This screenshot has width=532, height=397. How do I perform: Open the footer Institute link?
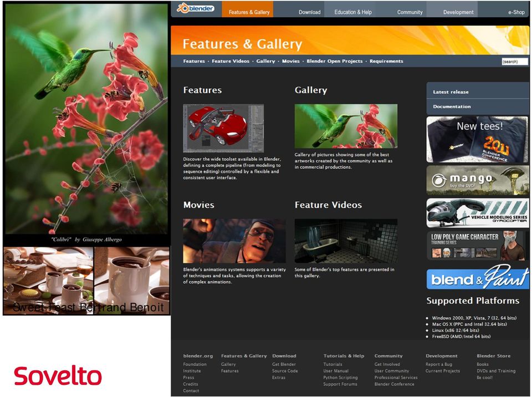click(192, 371)
